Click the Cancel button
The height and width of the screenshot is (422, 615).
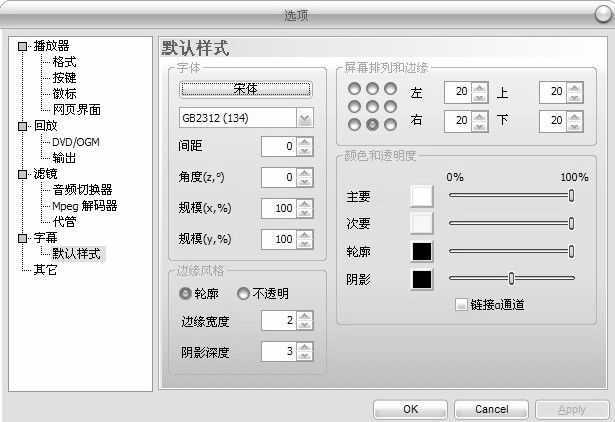pyautogui.click(x=491, y=409)
